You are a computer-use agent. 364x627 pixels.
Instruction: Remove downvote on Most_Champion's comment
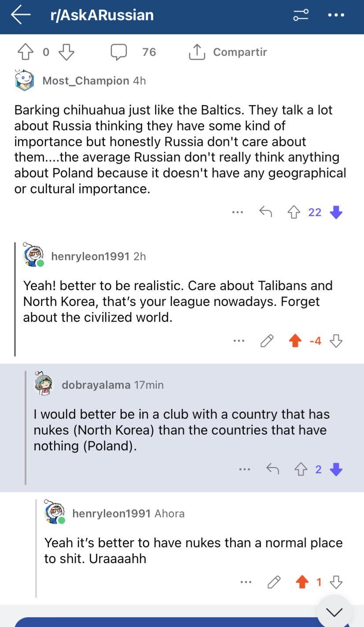click(336, 212)
